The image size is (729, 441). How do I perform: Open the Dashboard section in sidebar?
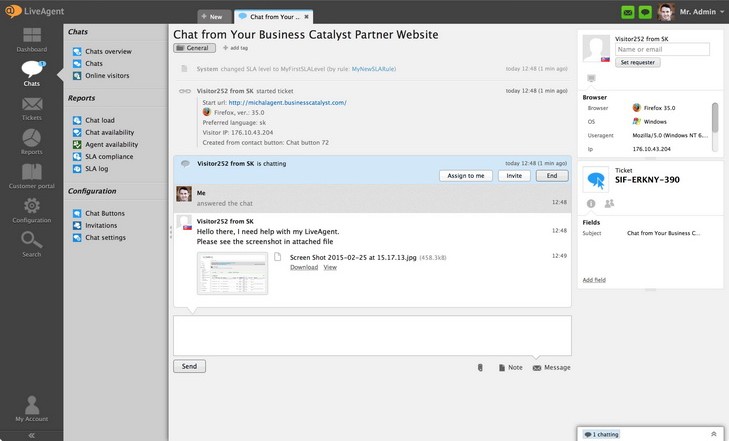tap(32, 39)
